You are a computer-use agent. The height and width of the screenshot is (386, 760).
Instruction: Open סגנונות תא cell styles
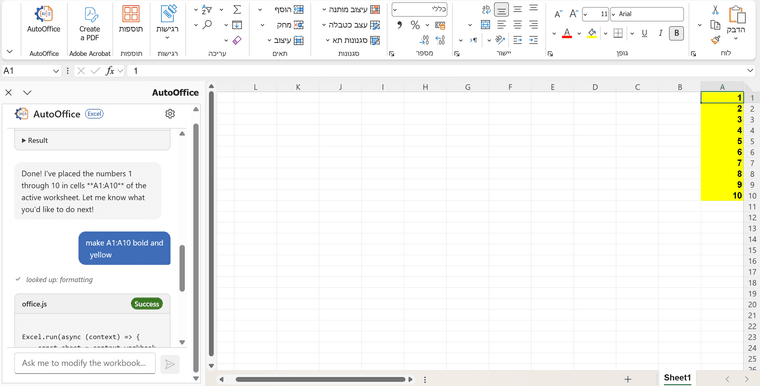pyautogui.click(x=354, y=40)
